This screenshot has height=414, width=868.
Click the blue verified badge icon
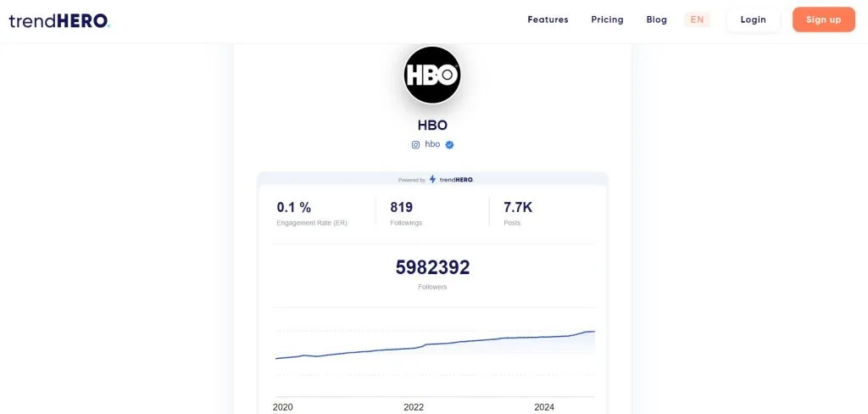pos(450,144)
